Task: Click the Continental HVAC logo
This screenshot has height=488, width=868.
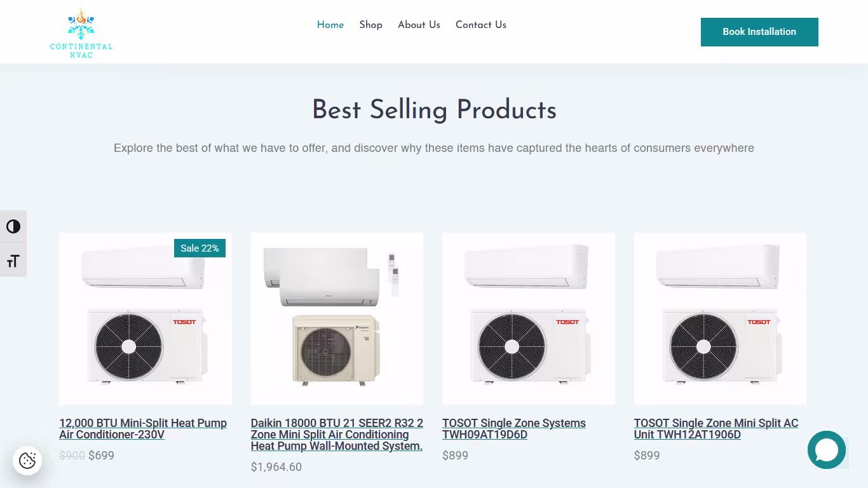Action: point(81,33)
